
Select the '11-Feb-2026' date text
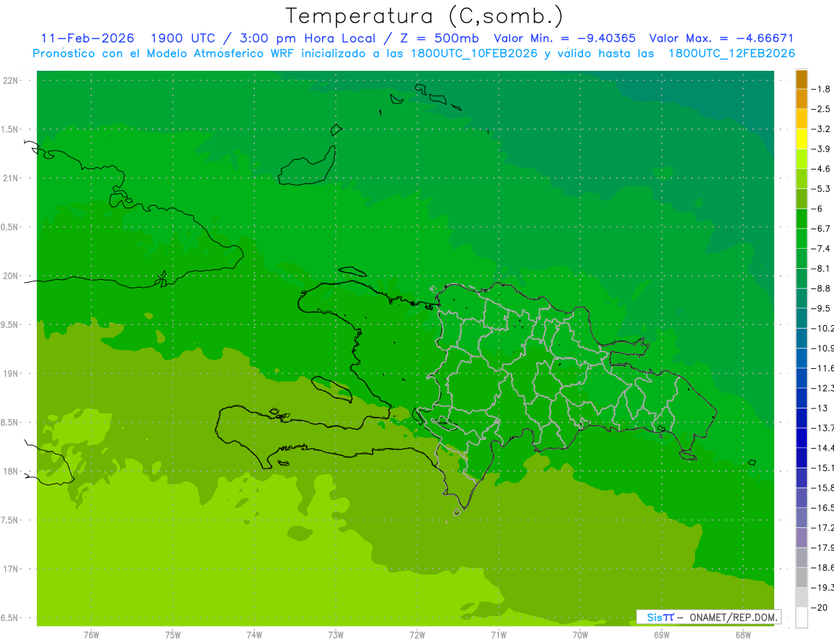[x=88, y=38]
